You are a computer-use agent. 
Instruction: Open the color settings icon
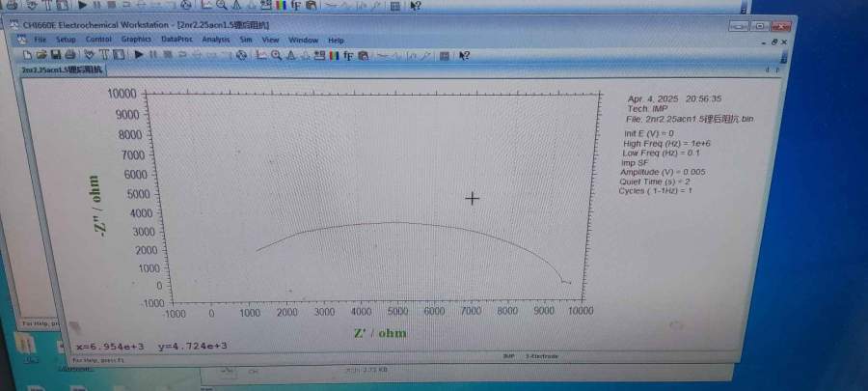(x=333, y=55)
